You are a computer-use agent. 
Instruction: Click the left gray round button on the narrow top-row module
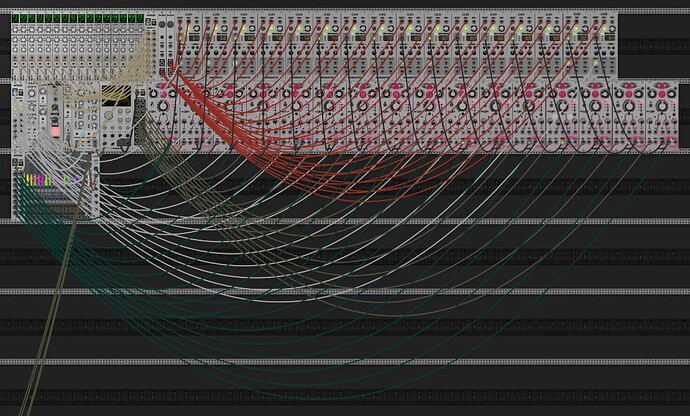point(162,24)
